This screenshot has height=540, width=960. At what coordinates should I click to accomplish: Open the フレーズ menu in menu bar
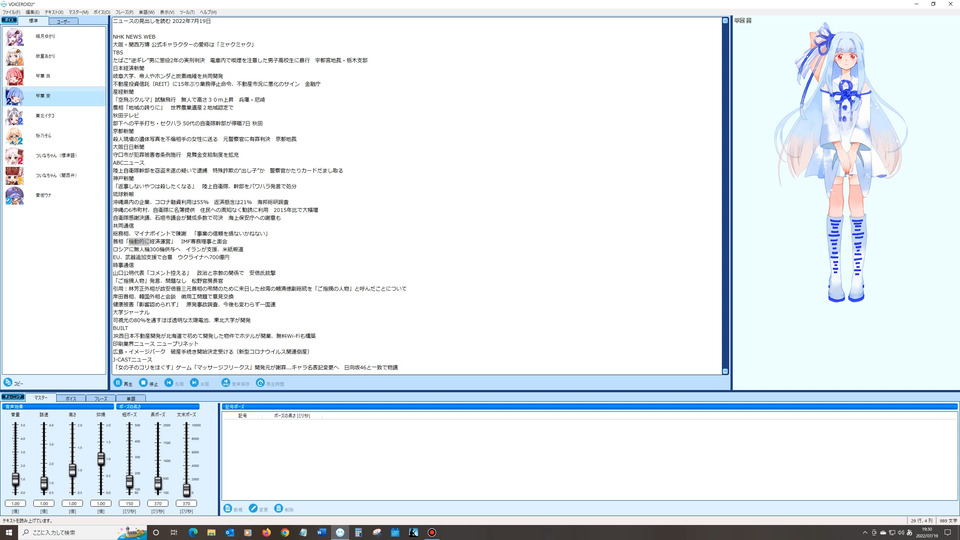coord(124,12)
